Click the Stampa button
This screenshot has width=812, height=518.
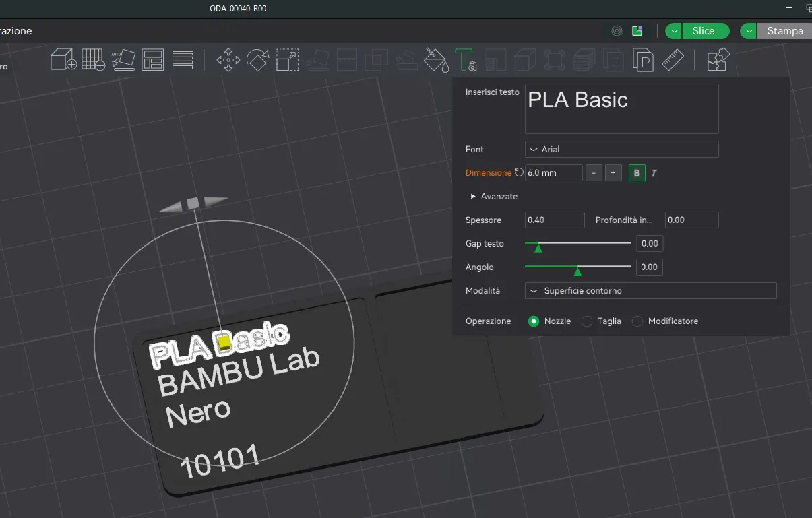point(784,31)
